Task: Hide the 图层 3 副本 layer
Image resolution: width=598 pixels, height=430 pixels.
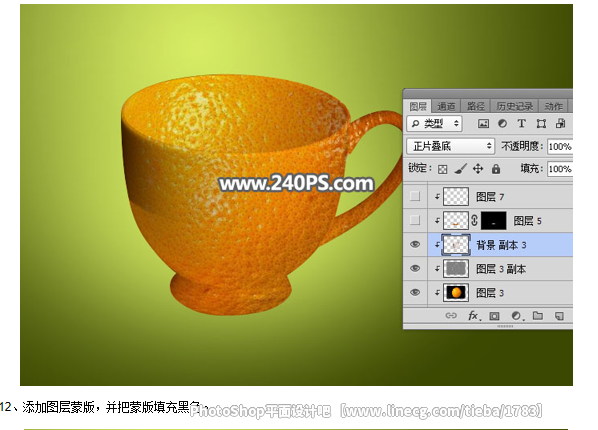Action: (x=415, y=268)
